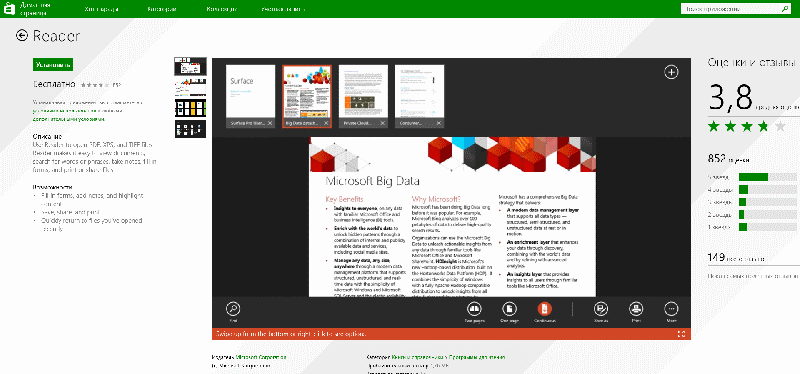Click the five-star rating bar
Viewport: 800px width, 374px height.
767,177
